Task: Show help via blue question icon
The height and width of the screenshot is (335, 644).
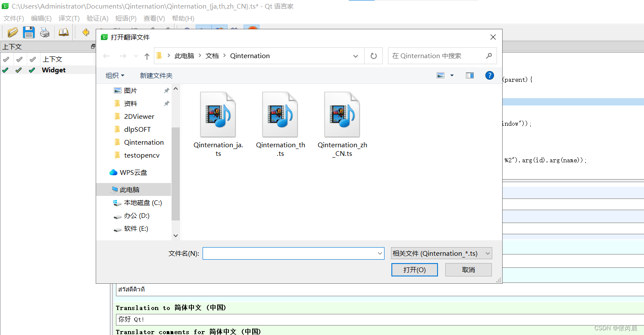Action: [x=490, y=75]
